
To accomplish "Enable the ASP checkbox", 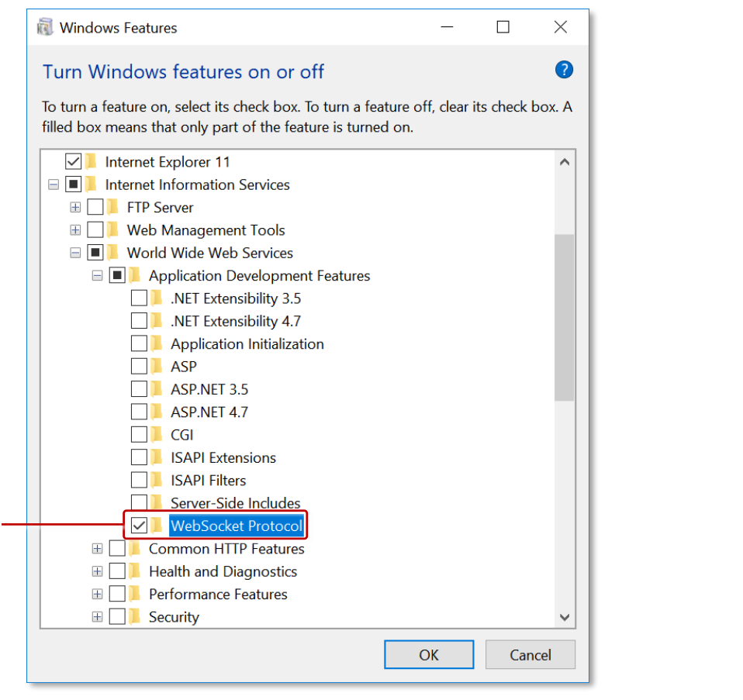I will pos(140,366).
